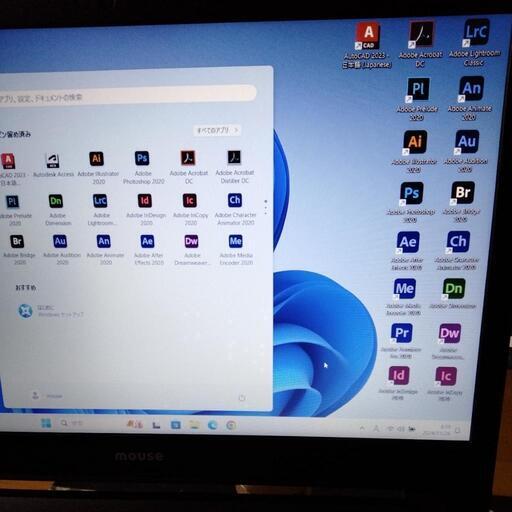
Task: Open Adobe InCopy 2020 in Start menu
Action: click(190, 209)
